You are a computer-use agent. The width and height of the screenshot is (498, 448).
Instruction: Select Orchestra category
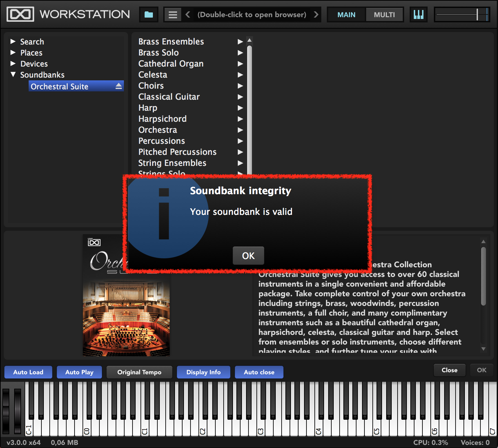(x=191, y=130)
